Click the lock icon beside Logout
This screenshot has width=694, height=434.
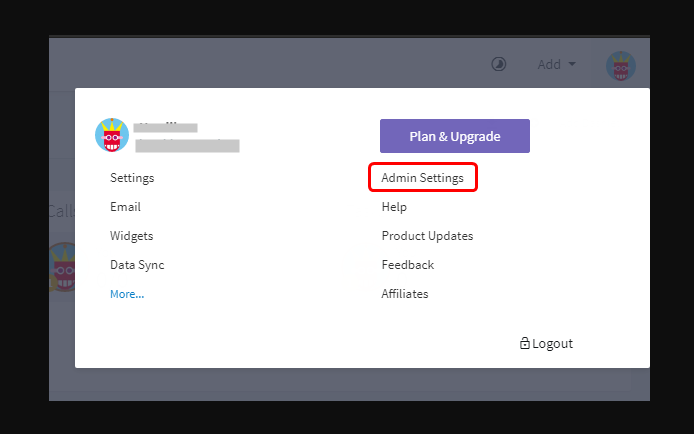tap(525, 343)
